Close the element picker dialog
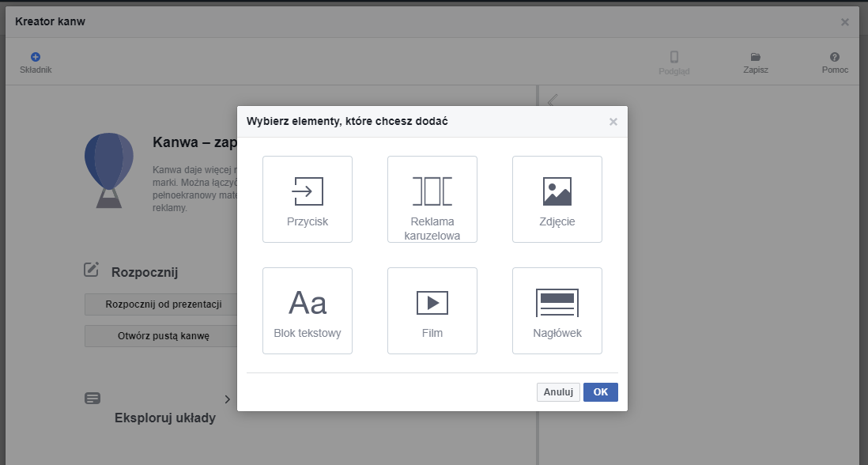Image resolution: width=868 pixels, height=465 pixels. [x=613, y=122]
